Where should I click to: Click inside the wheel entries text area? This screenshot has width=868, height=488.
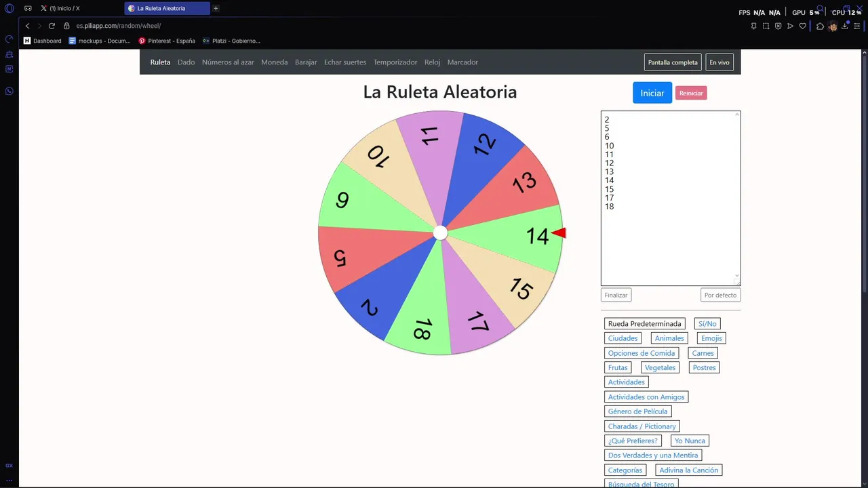coord(671,198)
